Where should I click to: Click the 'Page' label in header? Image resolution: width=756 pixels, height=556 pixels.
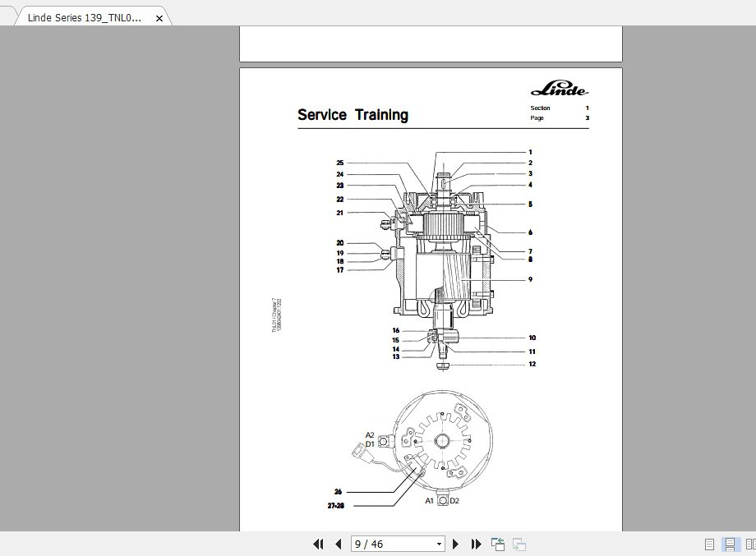point(537,117)
